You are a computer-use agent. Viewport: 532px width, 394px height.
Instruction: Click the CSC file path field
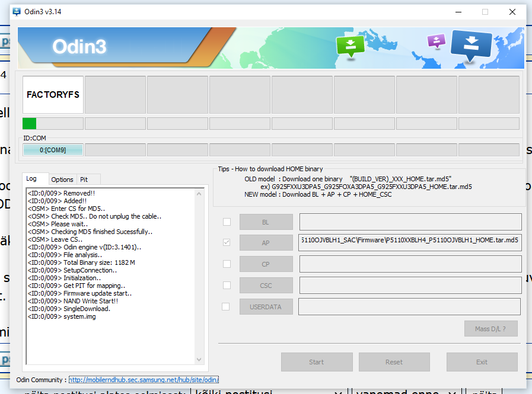(410, 285)
